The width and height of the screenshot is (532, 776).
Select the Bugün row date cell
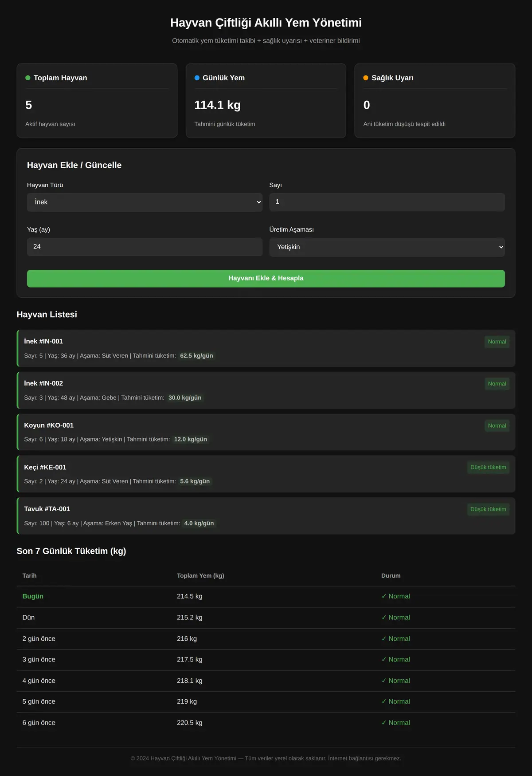point(33,596)
